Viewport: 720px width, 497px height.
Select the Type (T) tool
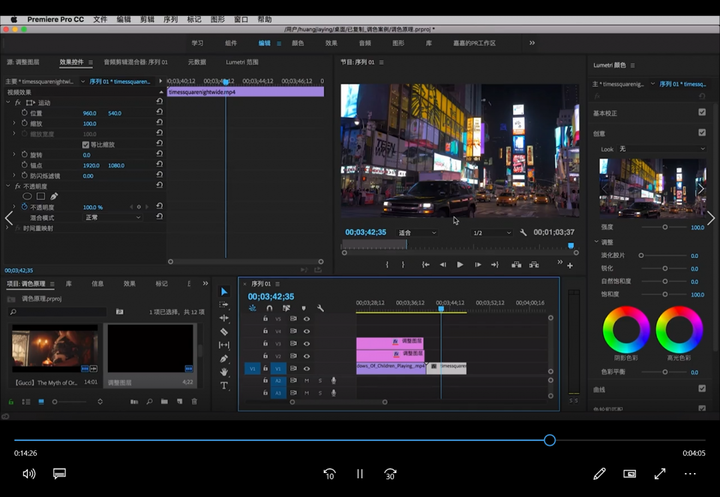click(x=224, y=385)
